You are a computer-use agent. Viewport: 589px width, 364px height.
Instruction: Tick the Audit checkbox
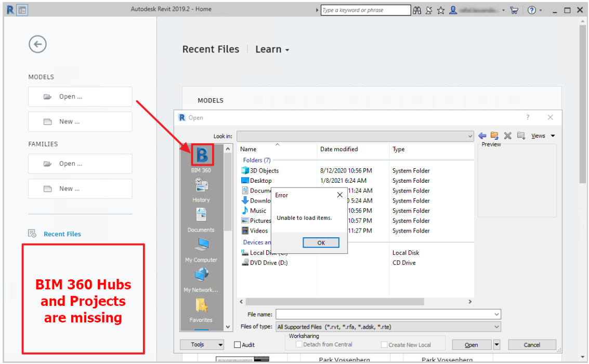click(x=237, y=344)
